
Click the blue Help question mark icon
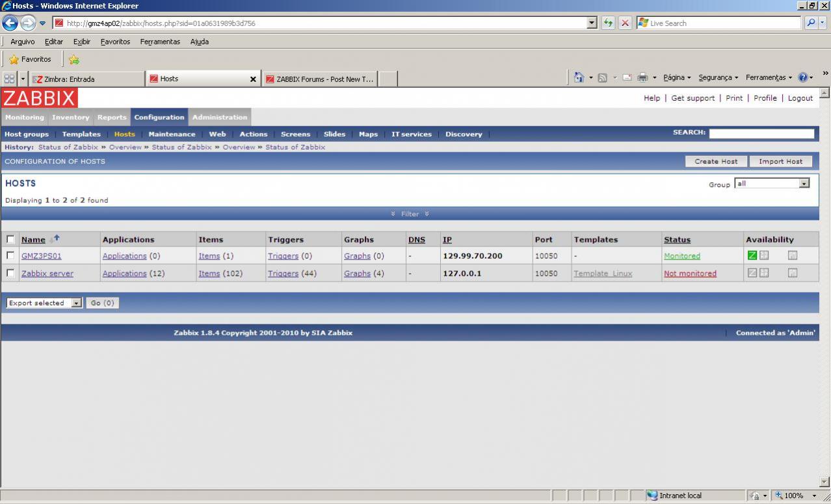(803, 77)
